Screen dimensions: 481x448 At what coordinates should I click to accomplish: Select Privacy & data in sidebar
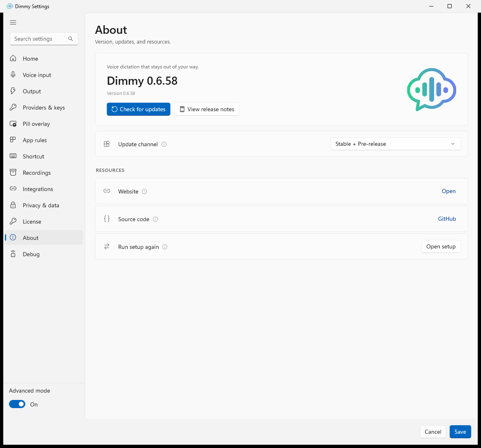[44, 205]
